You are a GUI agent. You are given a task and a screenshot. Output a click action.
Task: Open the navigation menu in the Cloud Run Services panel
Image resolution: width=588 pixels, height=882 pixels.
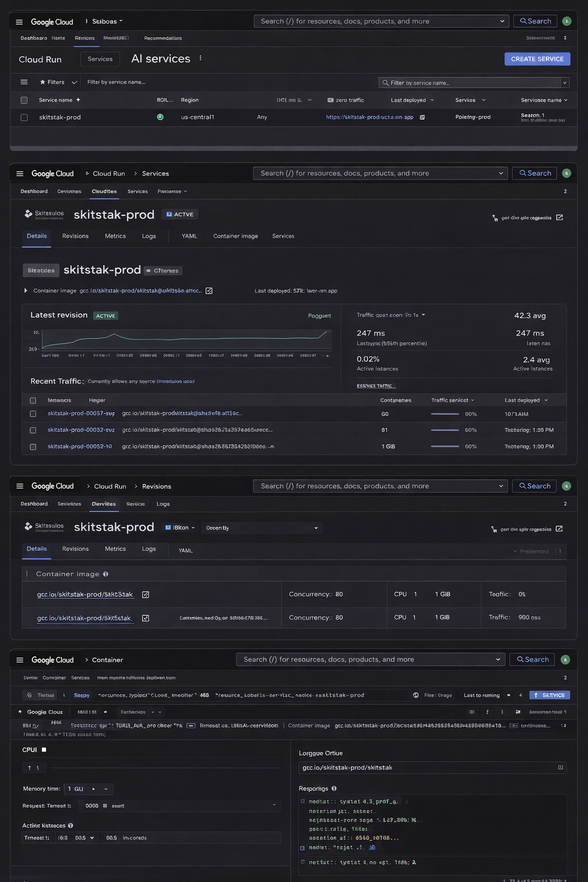click(20, 173)
